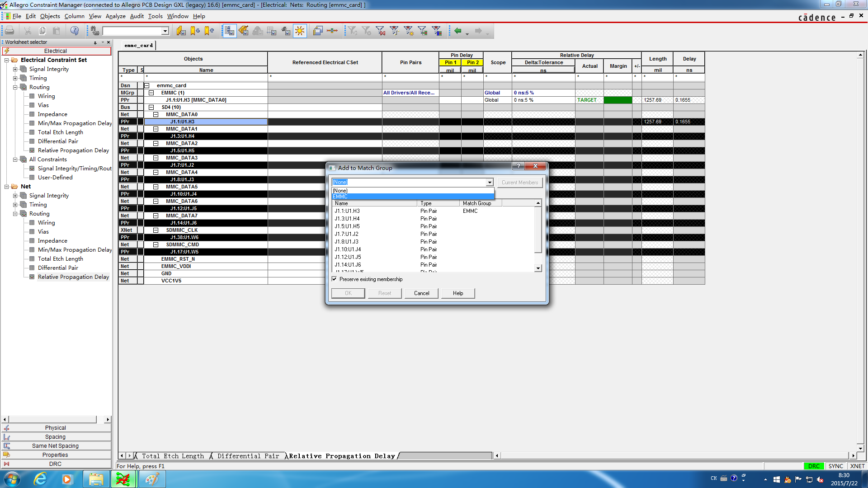Click the green DRC status indicator
This screenshot has width=868, height=488.
[x=814, y=466]
